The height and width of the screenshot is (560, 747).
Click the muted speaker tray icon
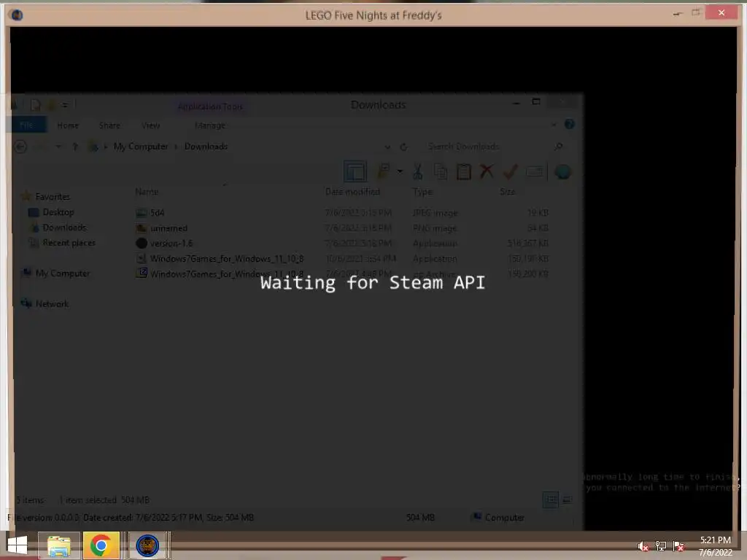pyautogui.click(x=643, y=546)
